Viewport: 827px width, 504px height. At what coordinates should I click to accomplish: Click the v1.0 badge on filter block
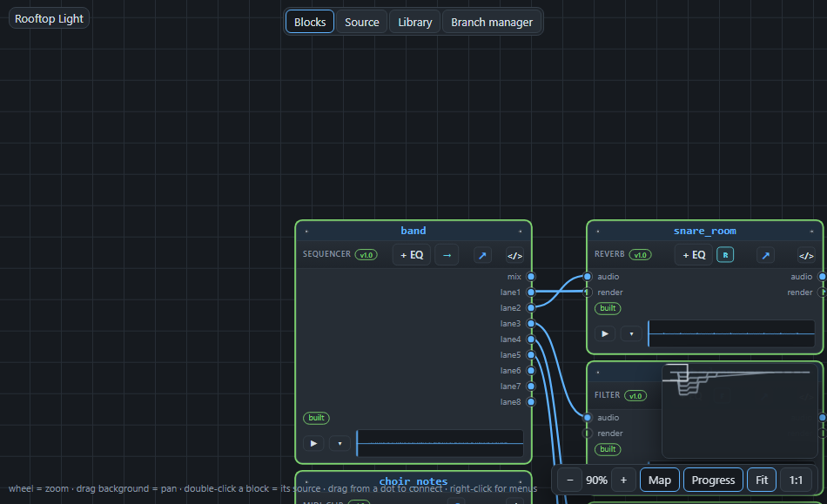coord(635,396)
